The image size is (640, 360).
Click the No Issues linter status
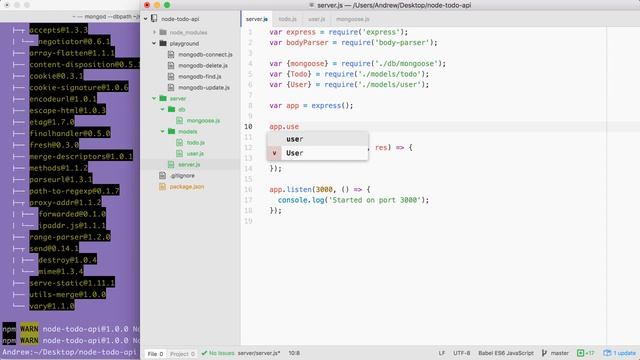(x=218, y=353)
